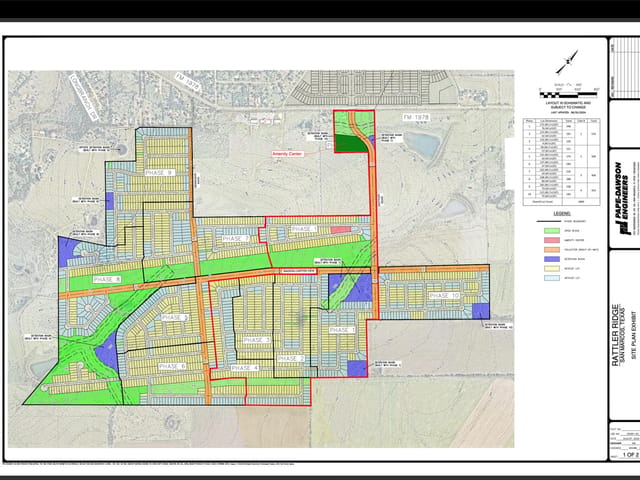This screenshot has width=640, height=480.
Task: Click the dark green amenity center parcel
Action: click(x=349, y=144)
